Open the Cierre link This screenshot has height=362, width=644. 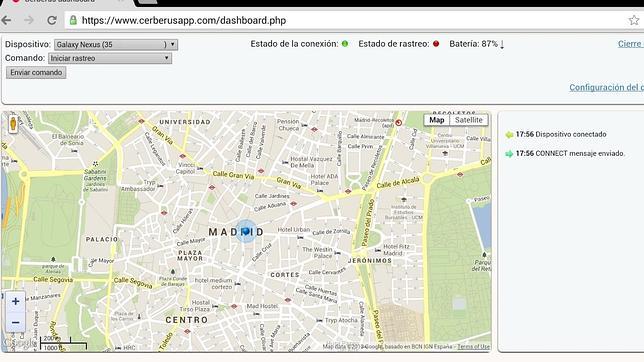[630, 44]
